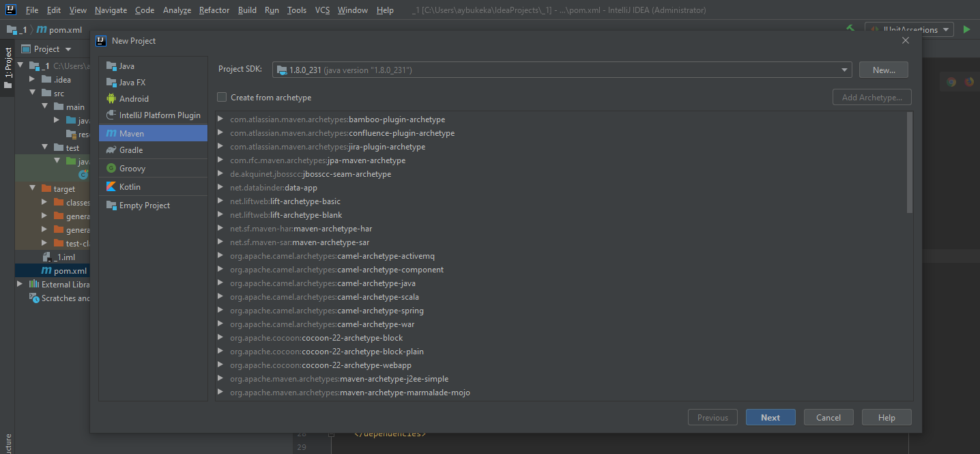
Task: Select the Empty Project type
Action: [153, 205]
